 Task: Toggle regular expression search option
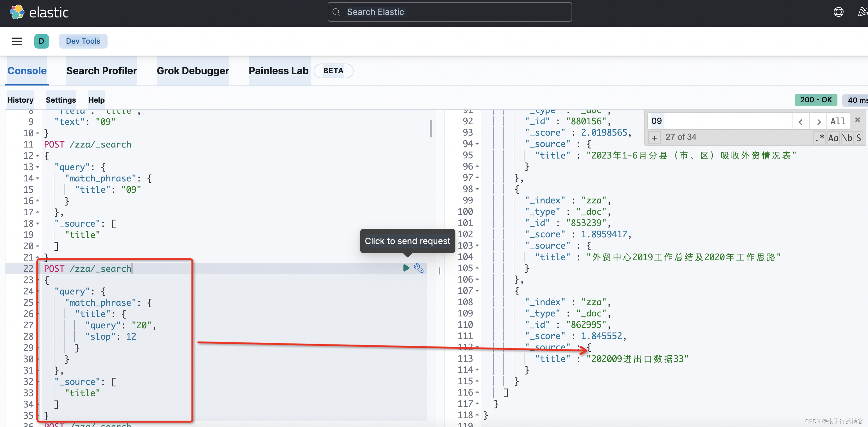[819, 138]
